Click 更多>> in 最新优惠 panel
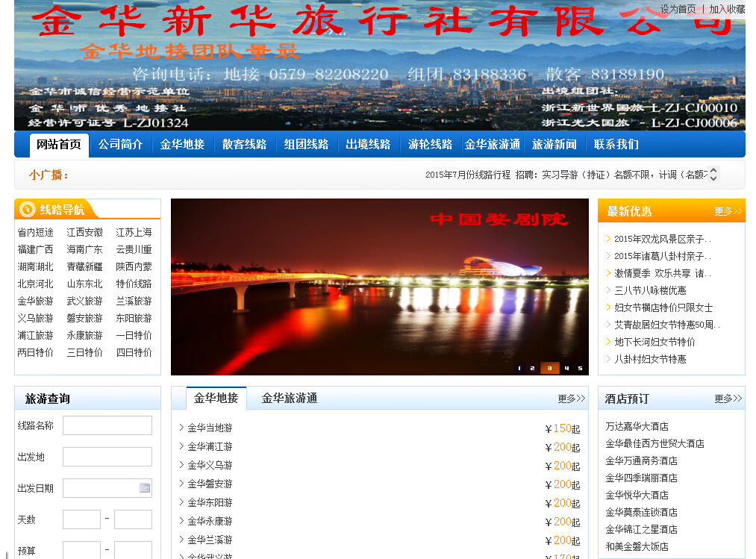The height and width of the screenshot is (559, 756). pos(728,211)
